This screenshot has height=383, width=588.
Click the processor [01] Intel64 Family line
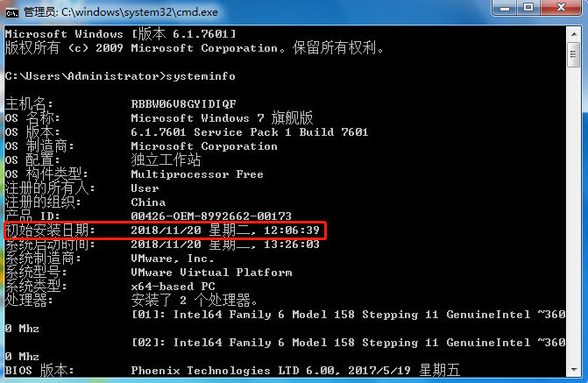[351, 314]
